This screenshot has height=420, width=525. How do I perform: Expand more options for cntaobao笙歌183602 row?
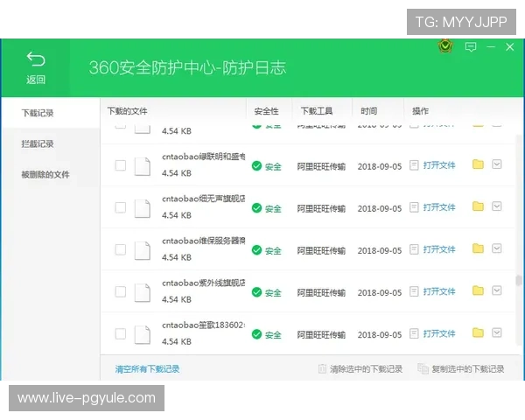tap(497, 332)
